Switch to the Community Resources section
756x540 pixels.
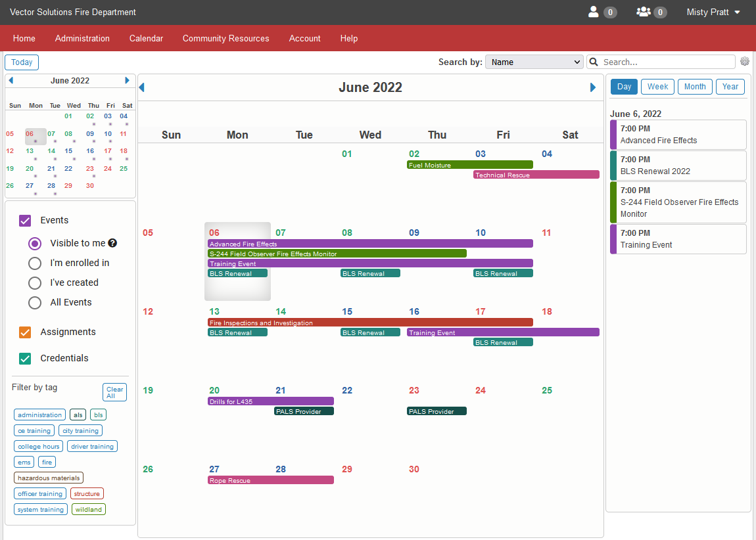pos(225,38)
